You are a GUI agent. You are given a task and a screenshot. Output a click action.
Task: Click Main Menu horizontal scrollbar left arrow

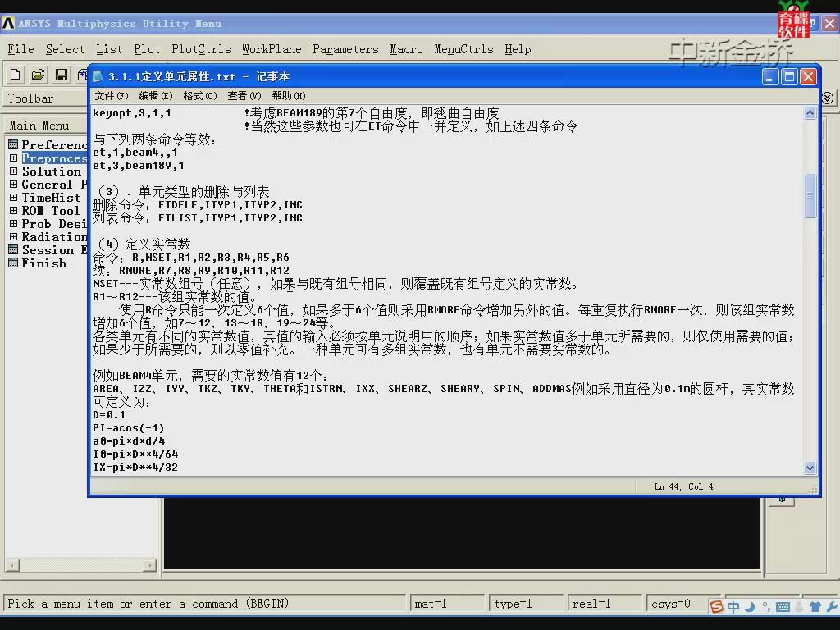pos(11,564)
